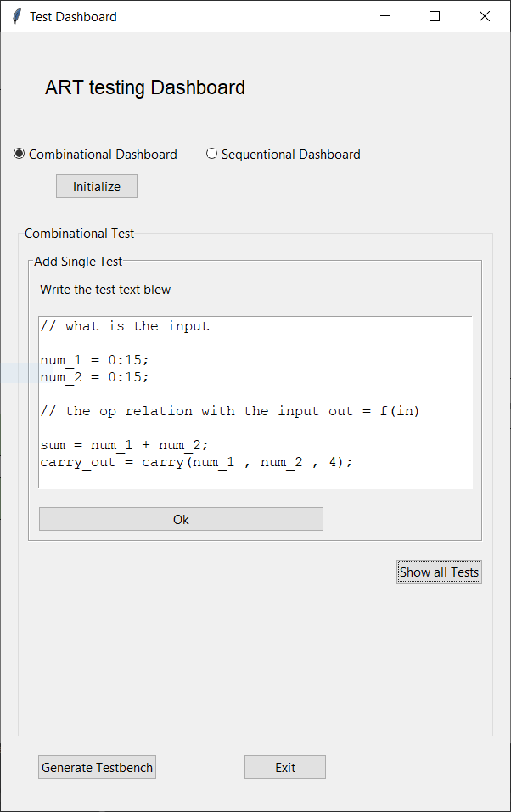Minimize the Test Dashboard window
This screenshot has width=511, height=812.
[x=385, y=16]
